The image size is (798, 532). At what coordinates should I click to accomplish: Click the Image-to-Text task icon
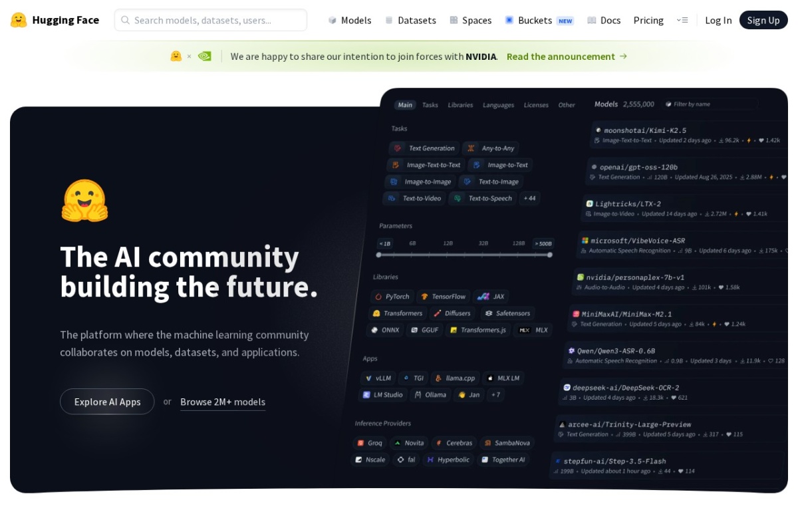(x=477, y=165)
